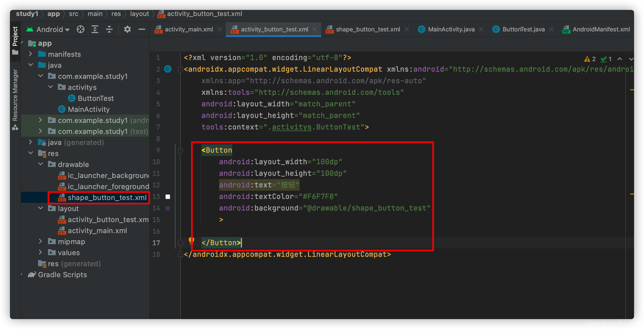Click the white color swatch in line 13 gutter
The width and height of the screenshot is (644, 329).
(168, 197)
